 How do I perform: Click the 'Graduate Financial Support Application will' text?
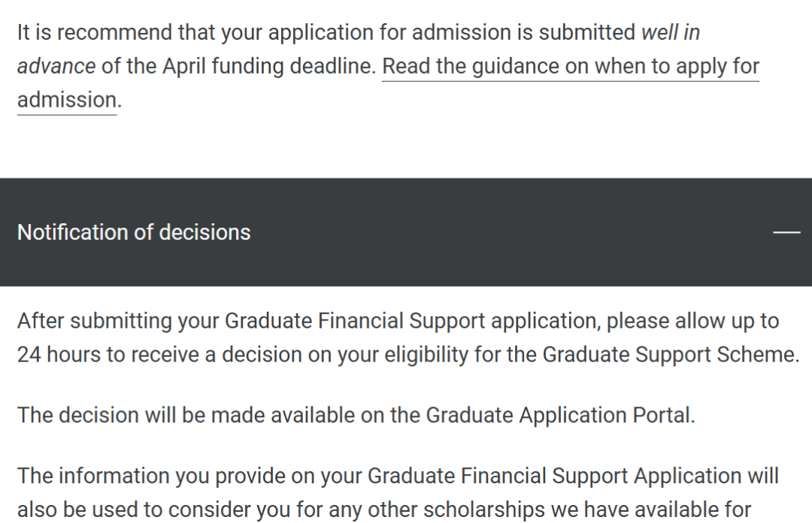[573, 476]
